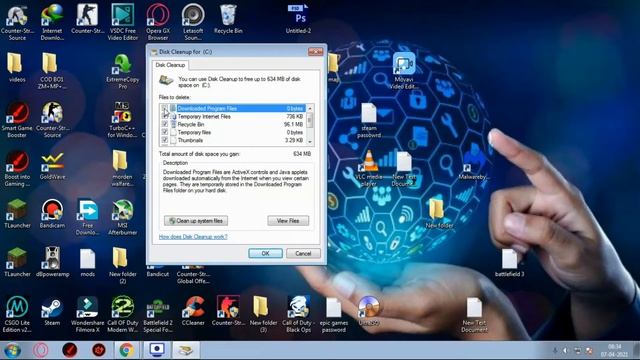Select the ExtremeCopy Pro shortcut

122,71
